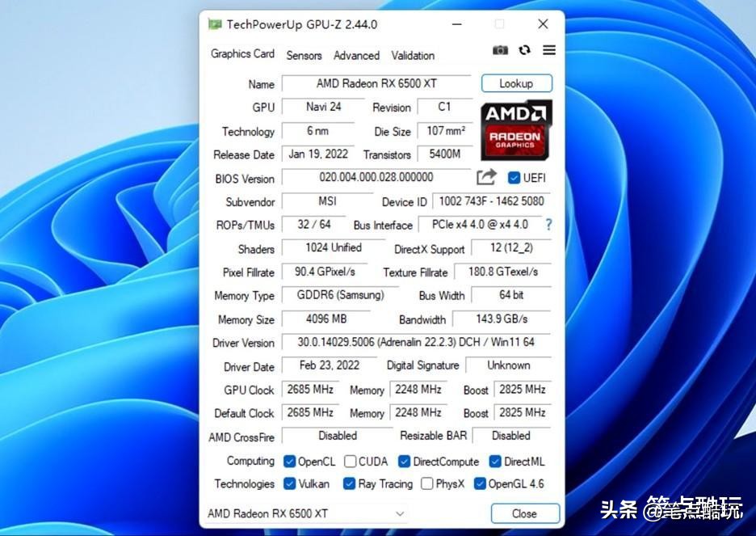Image resolution: width=756 pixels, height=536 pixels.
Task: Enable the PhysX checkbox
Action: point(426,483)
